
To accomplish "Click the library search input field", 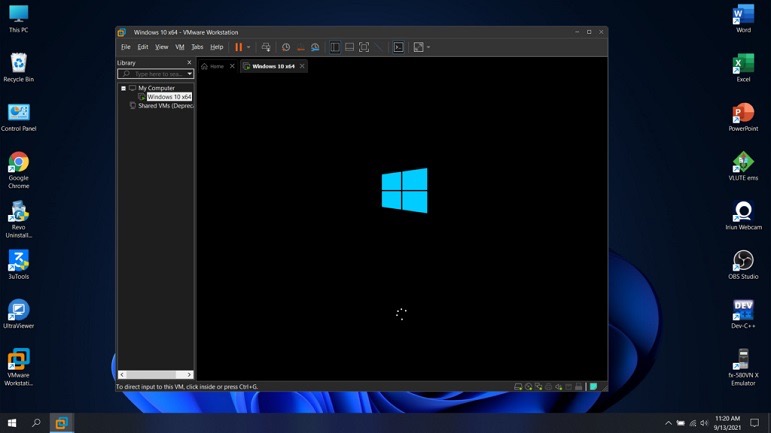I will pos(155,74).
